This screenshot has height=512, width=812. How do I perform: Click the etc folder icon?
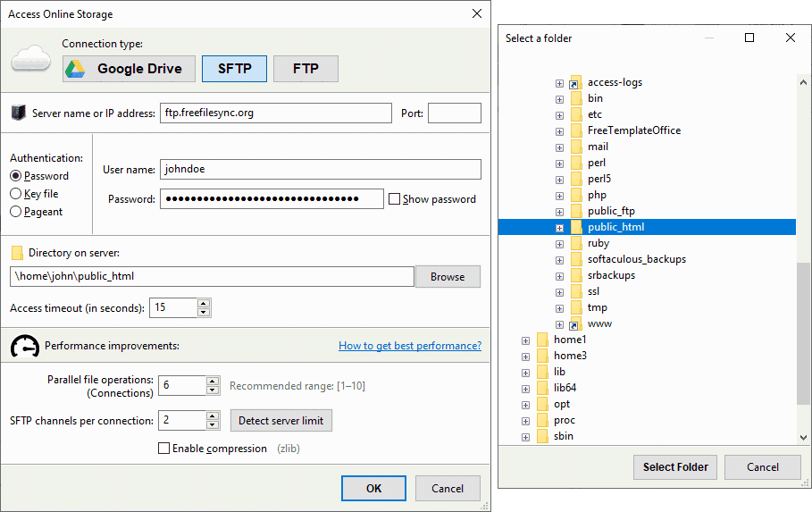pyautogui.click(x=576, y=114)
